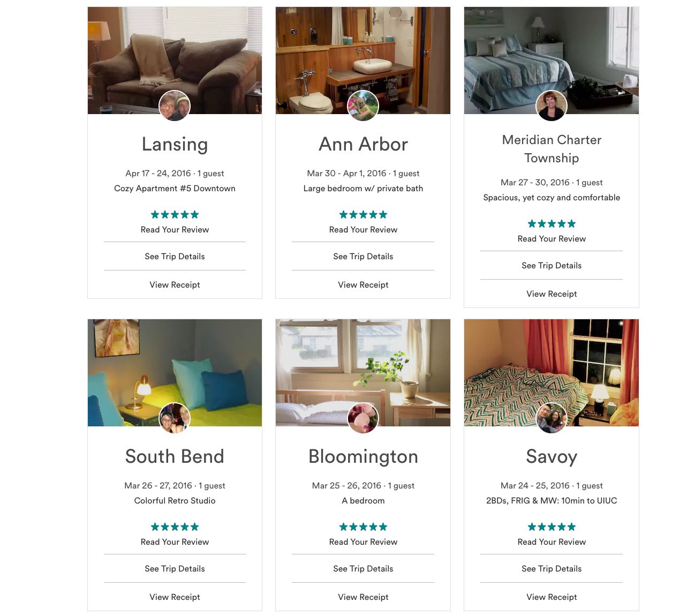Open the Ann Arbor bathroom photo
The width and height of the screenshot is (695, 616).
[x=363, y=54]
